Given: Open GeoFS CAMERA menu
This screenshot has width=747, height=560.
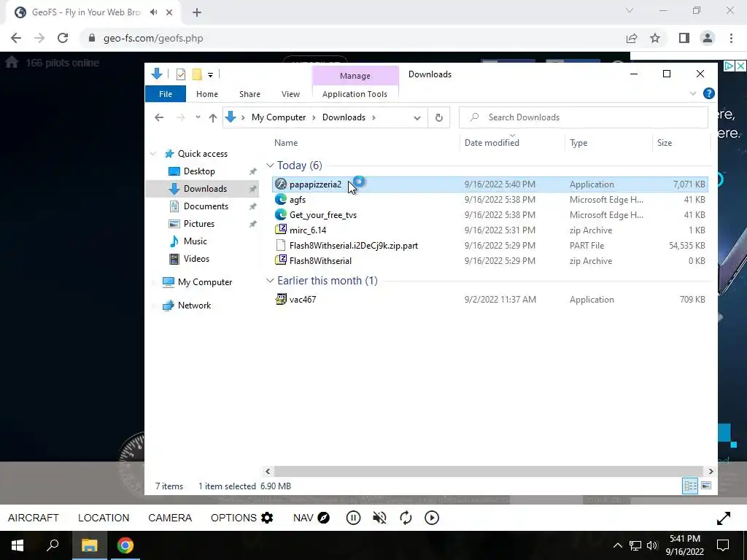Looking at the screenshot, I should 170,518.
